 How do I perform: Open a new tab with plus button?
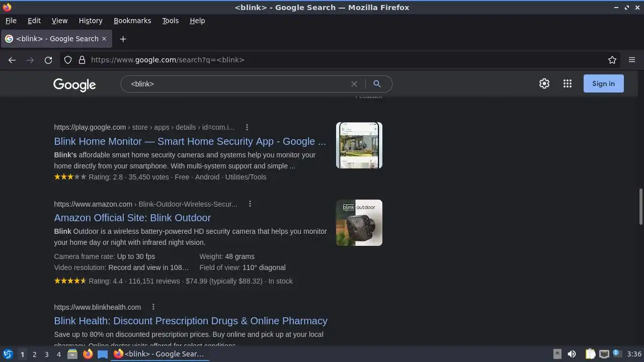point(123,39)
